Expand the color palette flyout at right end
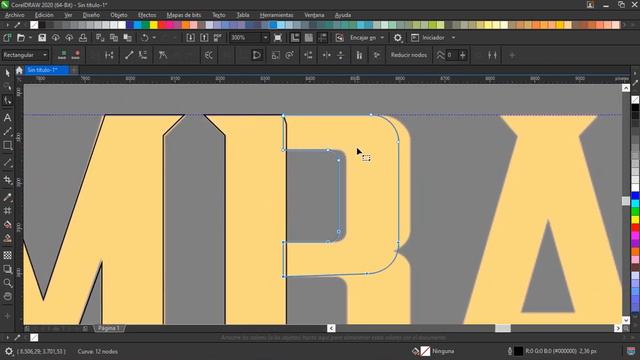Screen dimensions: 640x360 (632, 25)
